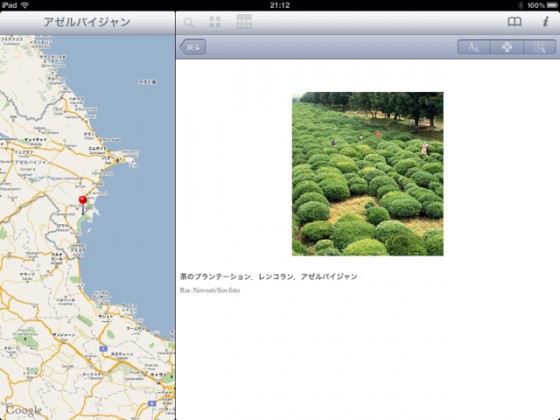Screen dimensions: 560x420
Task: Open the tea plantation photo
Action: [368, 174]
